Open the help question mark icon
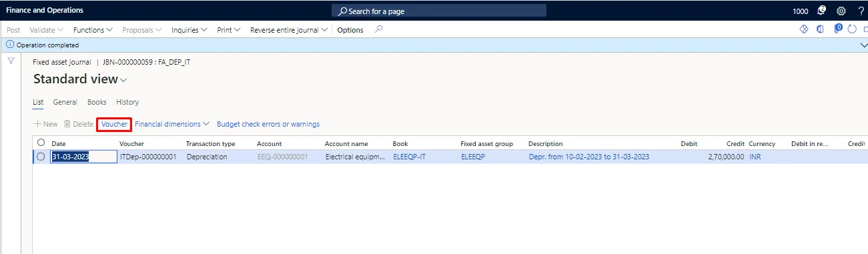The height and width of the screenshot is (254, 868). [861, 11]
